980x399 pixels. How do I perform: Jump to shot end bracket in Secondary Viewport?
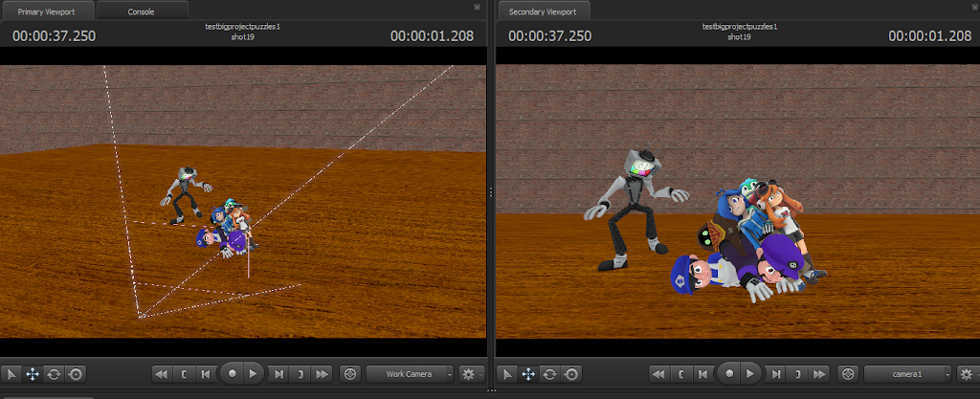coord(798,374)
